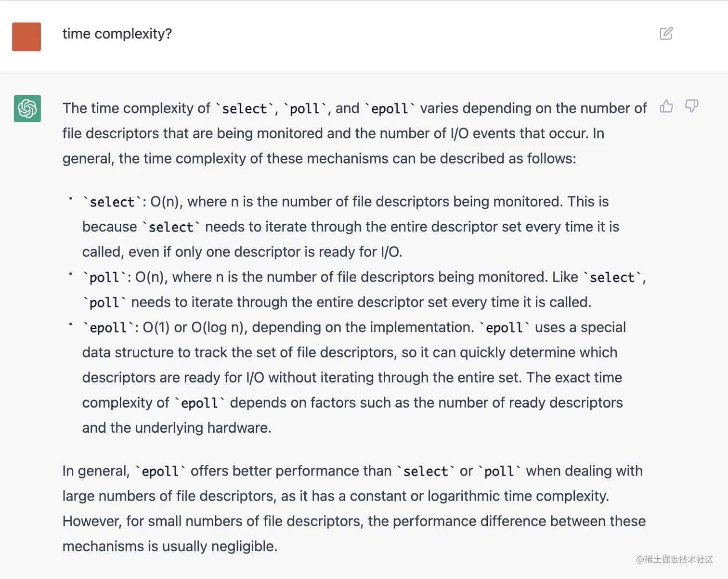Click the `select` code word in the intro paragraph
Image resolution: width=728 pixels, height=579 pixels.
click(x=244, y=109)
